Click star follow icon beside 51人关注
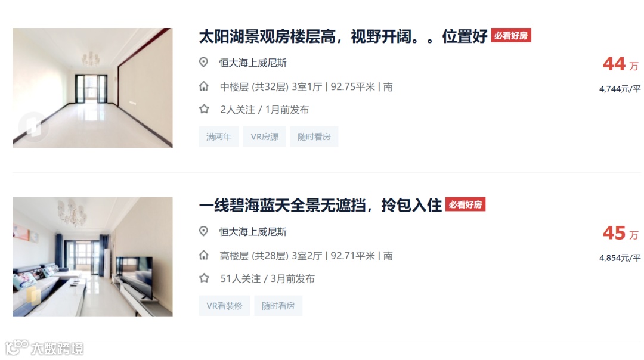This screenshot has height=360, width=644. (x=204, y=278)
